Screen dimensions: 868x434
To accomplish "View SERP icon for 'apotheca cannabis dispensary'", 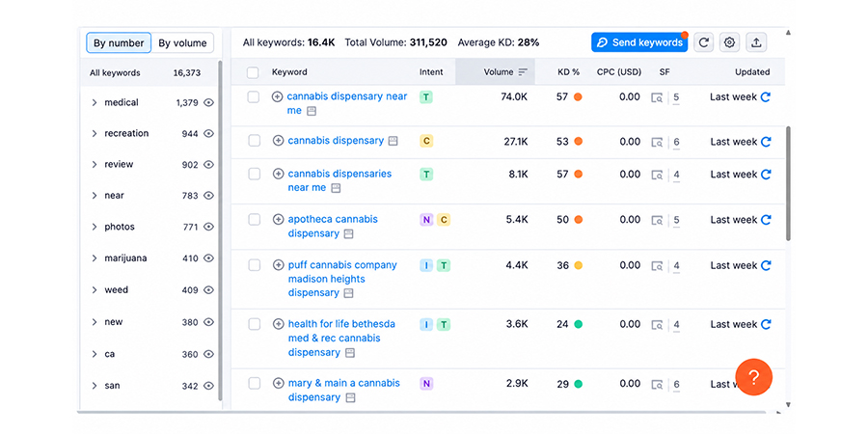I will click(657, 220).
